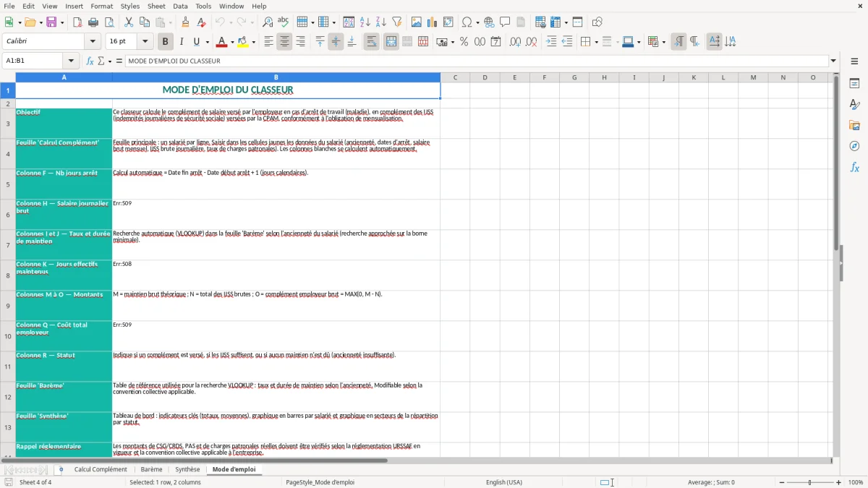Click the 100% zoom level
868x488 pixels.
[x=855, y=482]
